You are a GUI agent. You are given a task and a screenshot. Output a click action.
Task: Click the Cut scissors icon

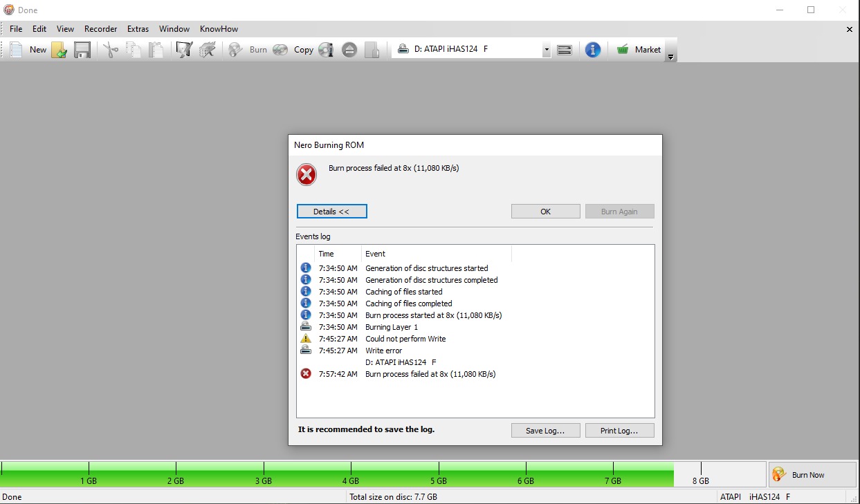111,50
